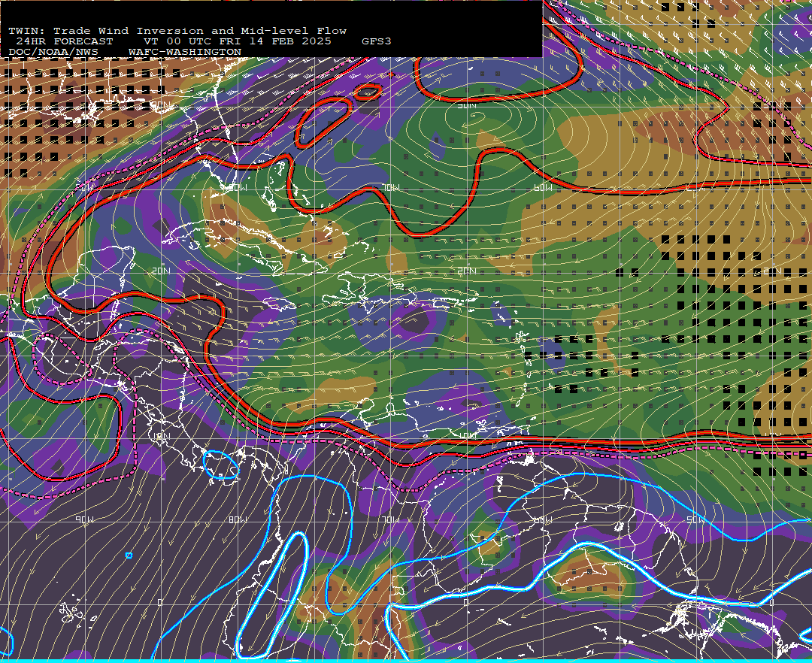Screen dimensions: 812x663
Task: Click the '70W' longitude label over Colombia
Action: 390,519
